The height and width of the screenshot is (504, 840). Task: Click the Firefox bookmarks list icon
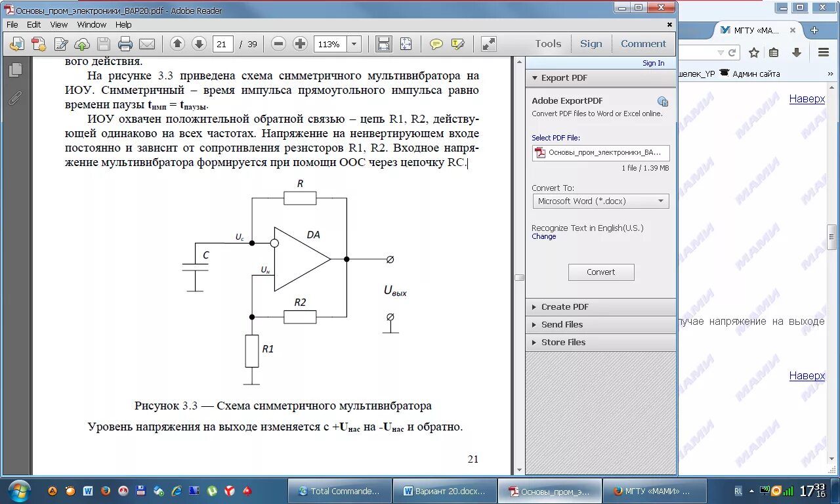774,52
